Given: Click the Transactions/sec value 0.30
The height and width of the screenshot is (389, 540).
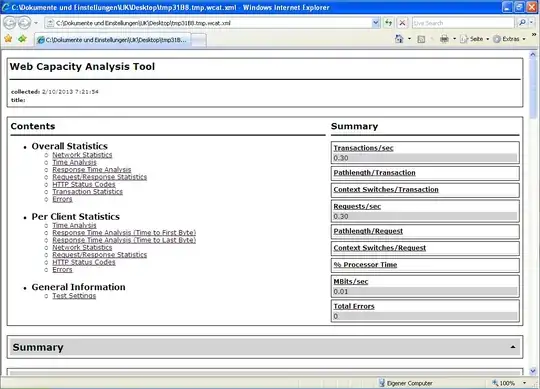Looking at the screenshot, I should point(341,158).
